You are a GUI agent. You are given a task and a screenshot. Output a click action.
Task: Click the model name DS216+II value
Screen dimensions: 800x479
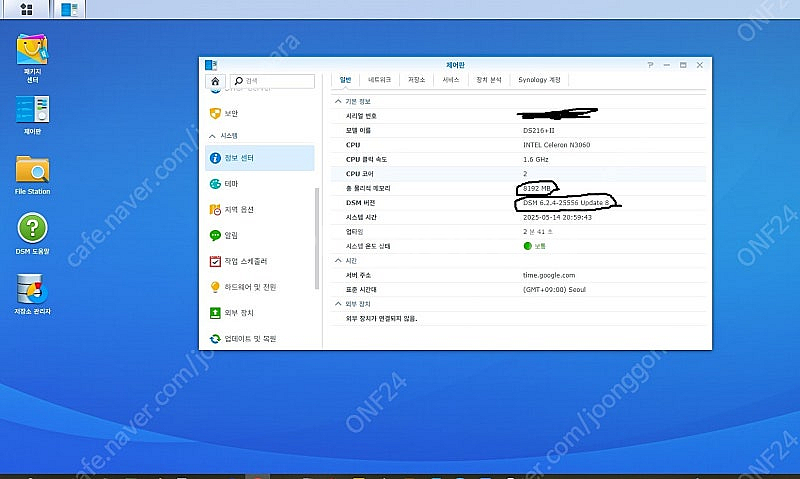coord(539,131)
